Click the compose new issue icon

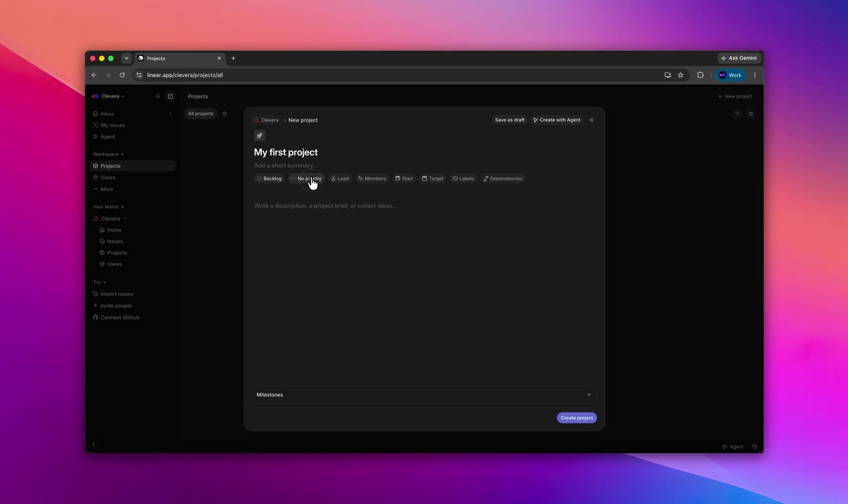click(x=170, y=96)
